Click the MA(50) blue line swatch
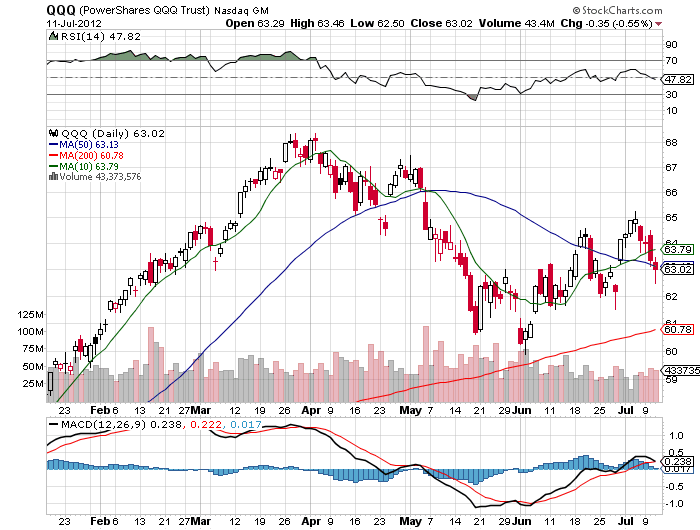The image size is (700, 530). click(x=53, y=144)
